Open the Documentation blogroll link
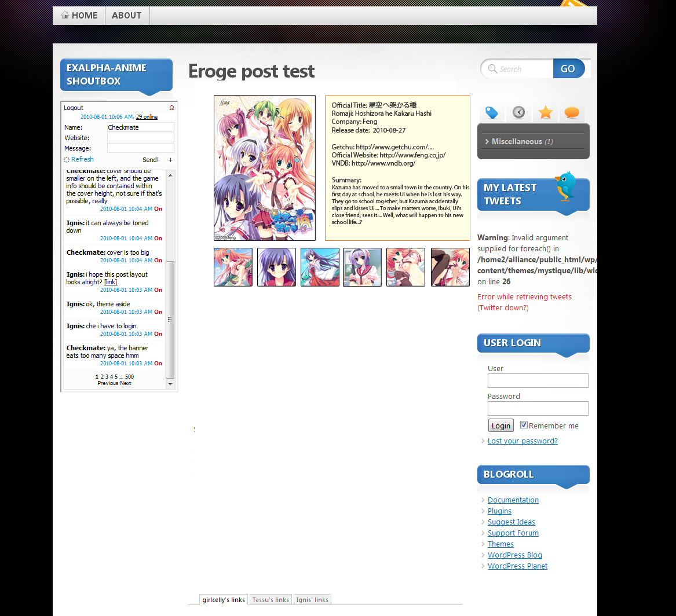 [x=513, y=500]
